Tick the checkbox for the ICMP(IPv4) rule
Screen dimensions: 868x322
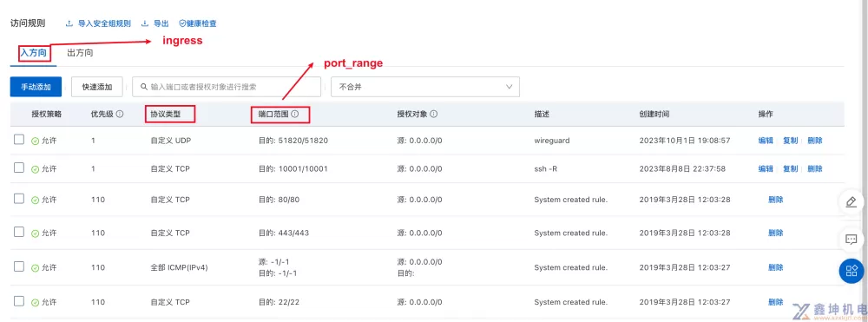19,266
